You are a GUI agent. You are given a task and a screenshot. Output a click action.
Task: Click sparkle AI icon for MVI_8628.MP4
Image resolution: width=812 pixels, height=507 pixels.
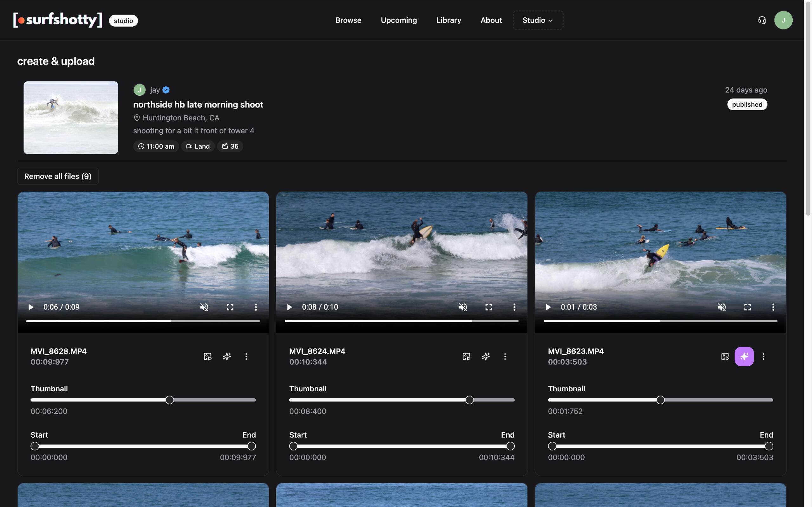(227, 356)
